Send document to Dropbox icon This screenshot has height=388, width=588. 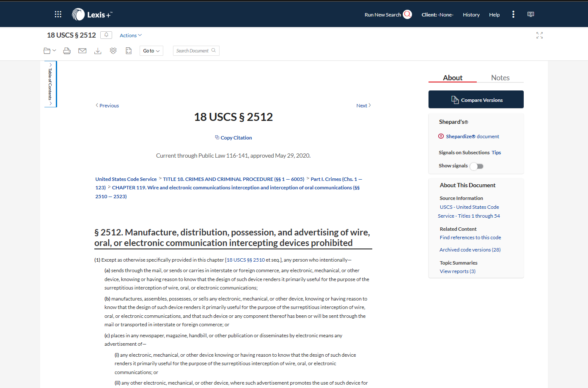click(x=113, y=51)
